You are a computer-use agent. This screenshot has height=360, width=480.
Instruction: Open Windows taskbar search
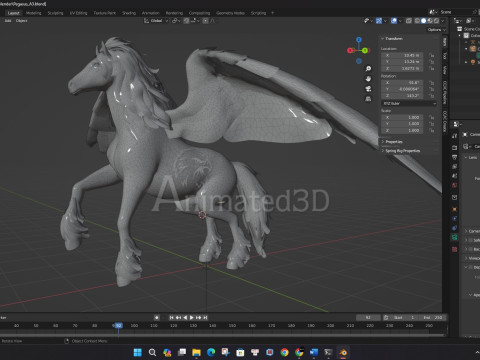(152, 352)
